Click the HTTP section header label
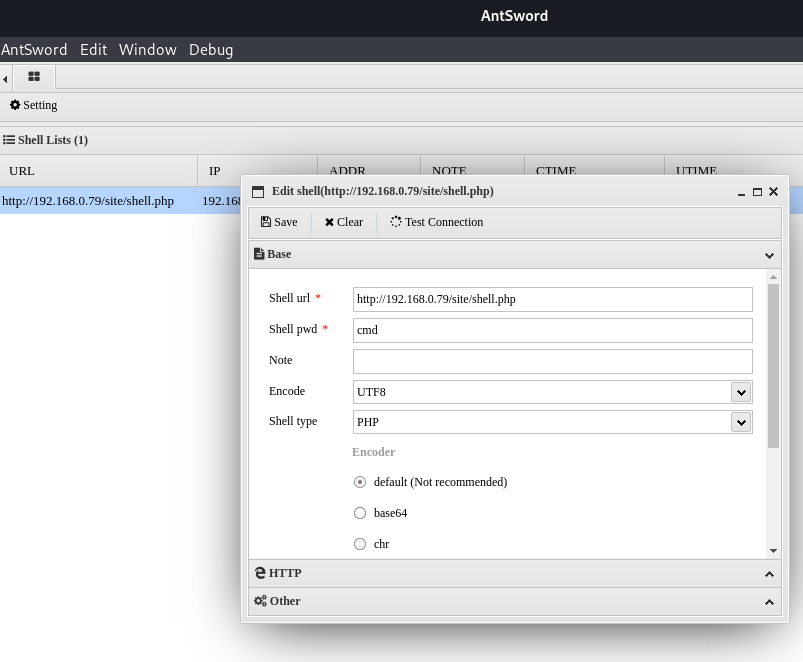Image resolution: width=803 pixels, height=662 pixels. pyautogui.click(x=285, y=573)
